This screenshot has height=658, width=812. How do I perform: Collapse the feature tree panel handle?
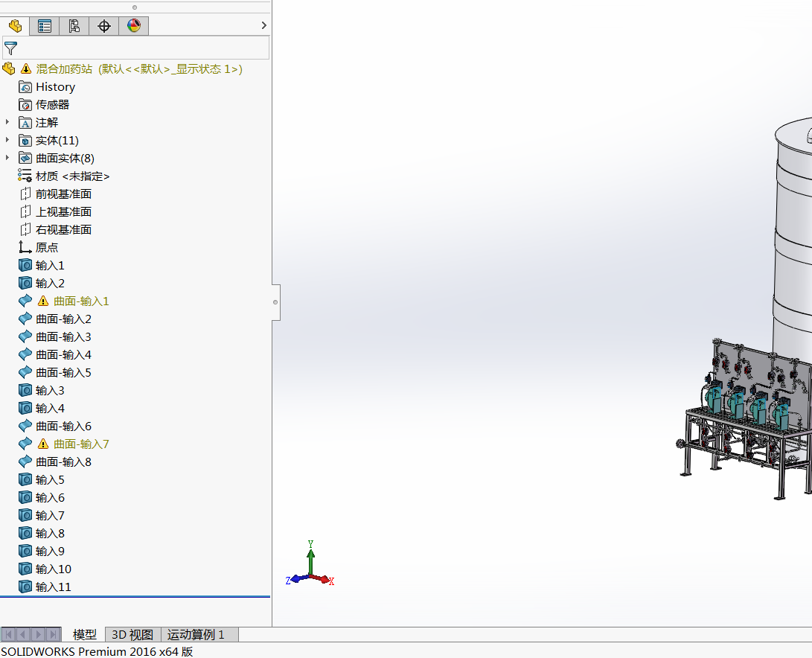[x=275, y=302]
